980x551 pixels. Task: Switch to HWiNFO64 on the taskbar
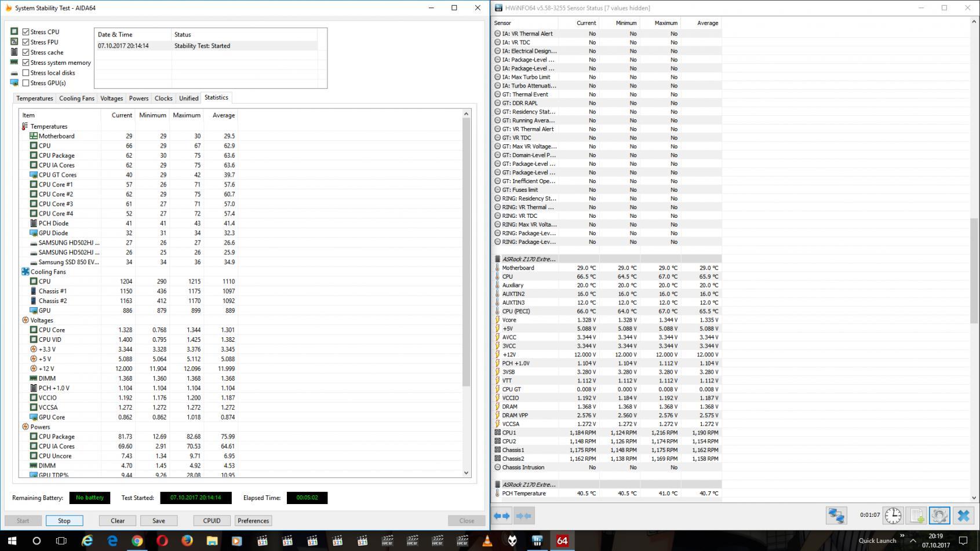pyautogui.click(x=537, y=541)
